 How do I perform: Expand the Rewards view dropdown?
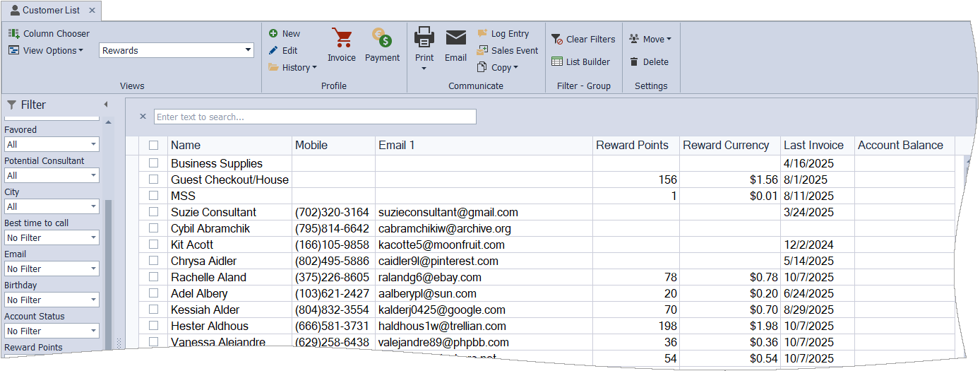coord(248,50)
